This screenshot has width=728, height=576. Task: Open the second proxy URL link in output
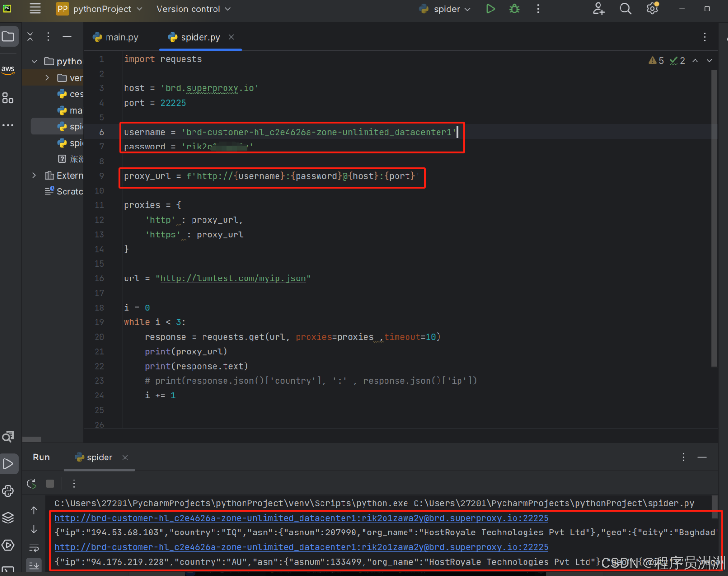click(x=301, y=547)
